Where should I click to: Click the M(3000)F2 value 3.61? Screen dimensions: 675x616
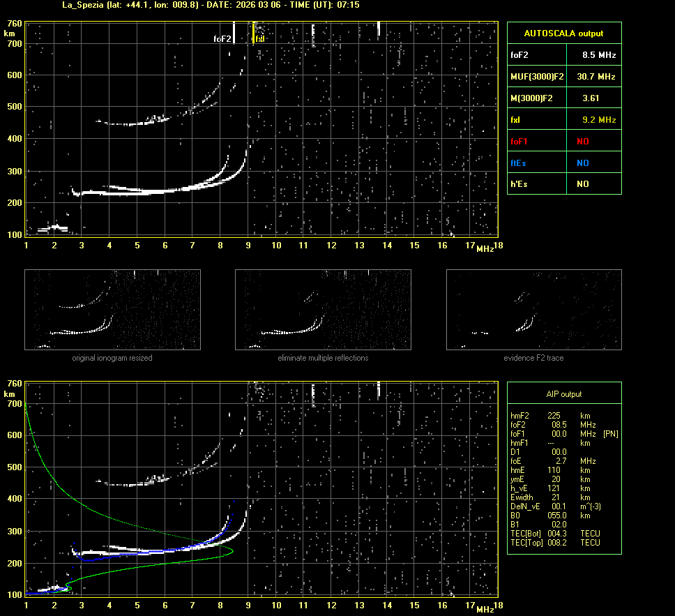click(x=591, y=98)
